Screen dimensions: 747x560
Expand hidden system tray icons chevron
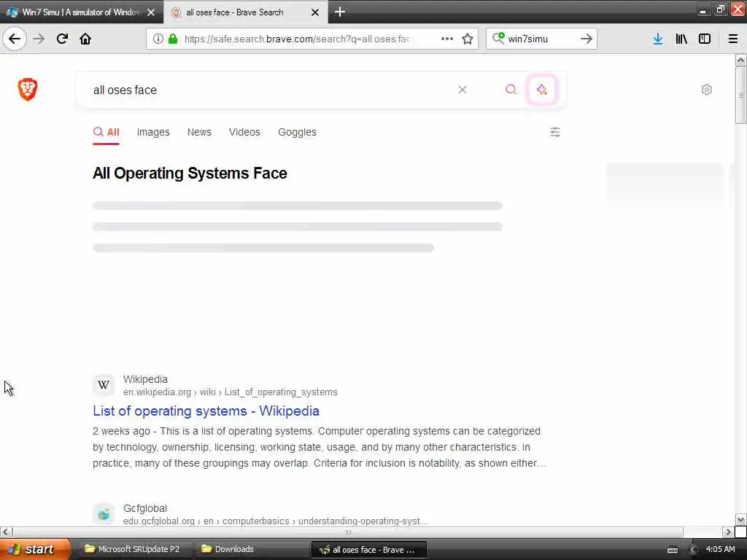point(692,550)
